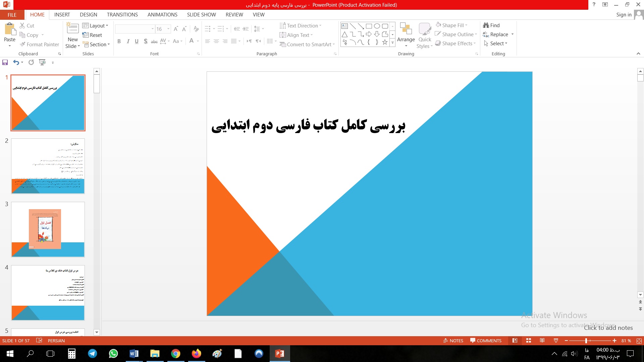The image size is (644, 362).
Task: Select the oval shape in shapes gallery
Action: tap(377, 26)
